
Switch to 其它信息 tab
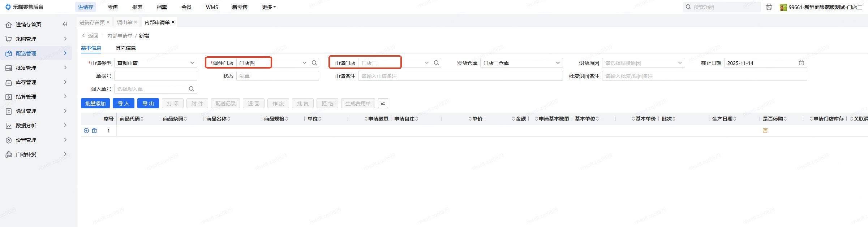[126, 48]
